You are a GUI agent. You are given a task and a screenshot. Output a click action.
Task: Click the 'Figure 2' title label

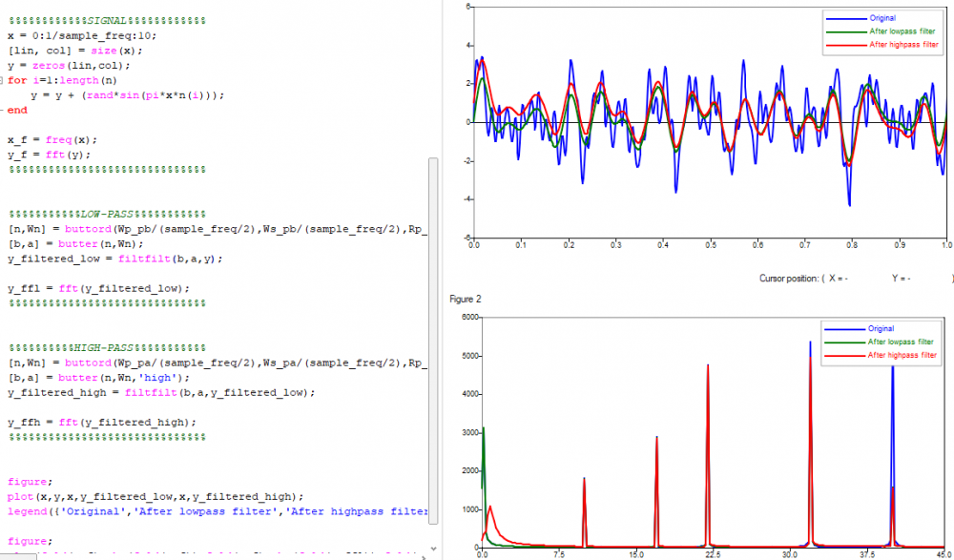(466, 299)
